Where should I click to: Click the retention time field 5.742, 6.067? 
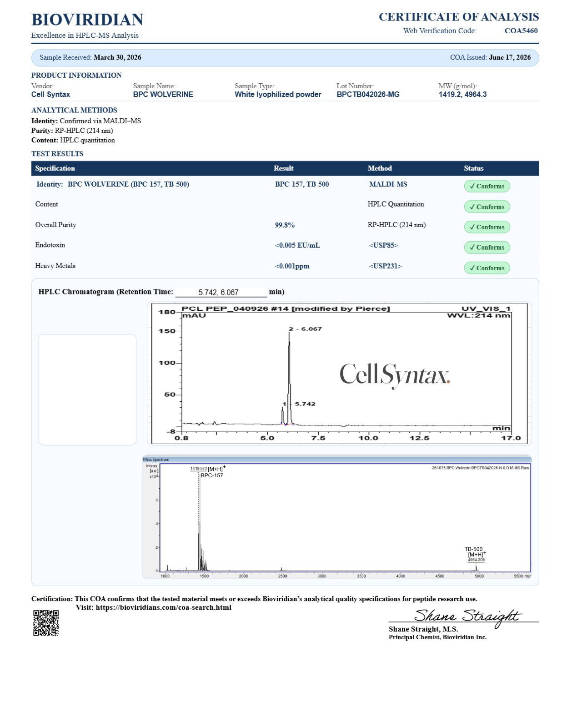click(x=221, y=292)
